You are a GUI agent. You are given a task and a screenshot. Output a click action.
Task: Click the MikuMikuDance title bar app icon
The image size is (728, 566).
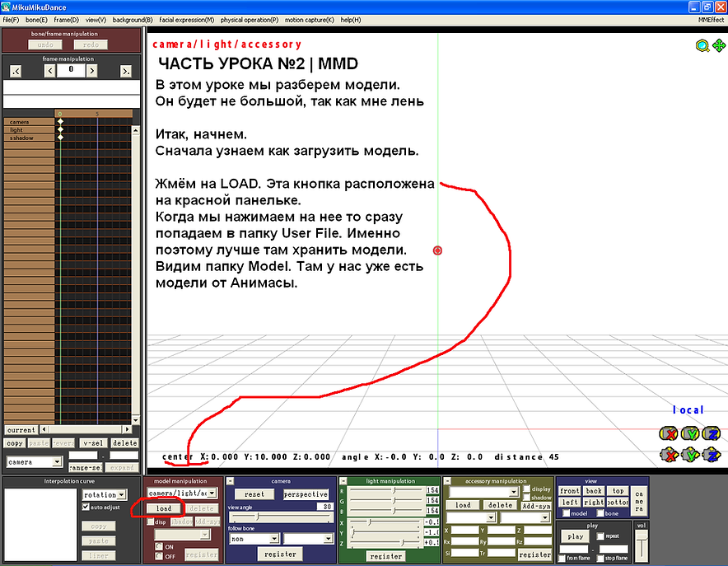click(x=6, y=7)
